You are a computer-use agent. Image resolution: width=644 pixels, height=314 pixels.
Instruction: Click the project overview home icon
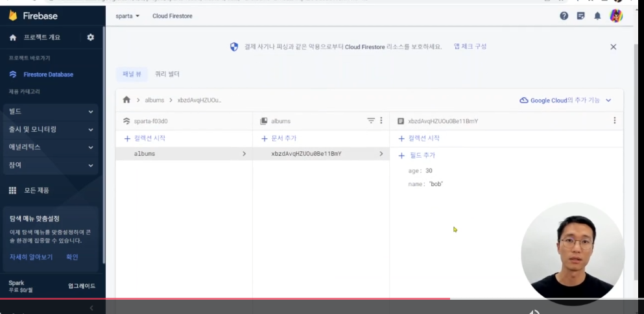[13, 38]
